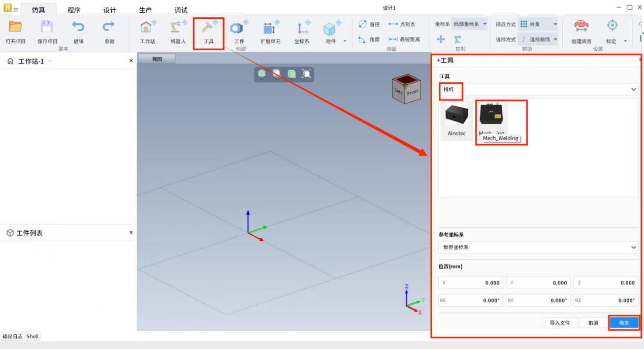Click the Add Workstation (工作站) icon
The width and height of the screenshot is (644, 349).
(x=148, y=28)
